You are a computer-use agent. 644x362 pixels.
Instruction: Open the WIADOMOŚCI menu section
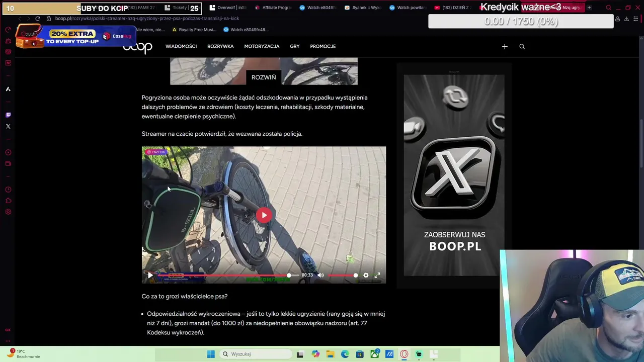coord(181,46)
